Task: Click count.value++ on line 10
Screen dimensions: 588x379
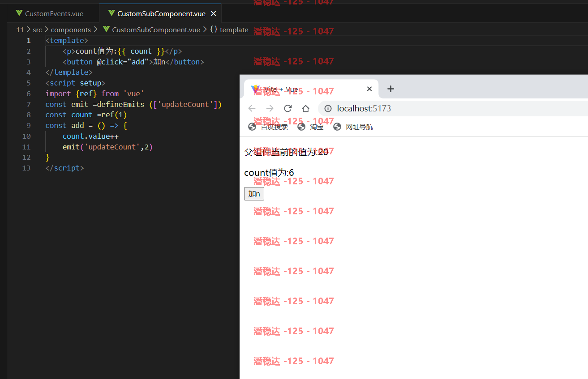Action: [x=90, y=136]
